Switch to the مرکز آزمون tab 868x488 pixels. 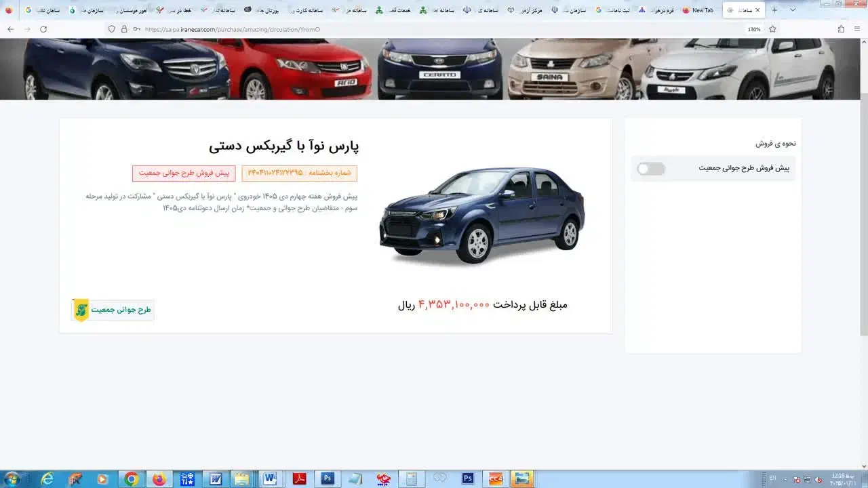tap(525, 10)
